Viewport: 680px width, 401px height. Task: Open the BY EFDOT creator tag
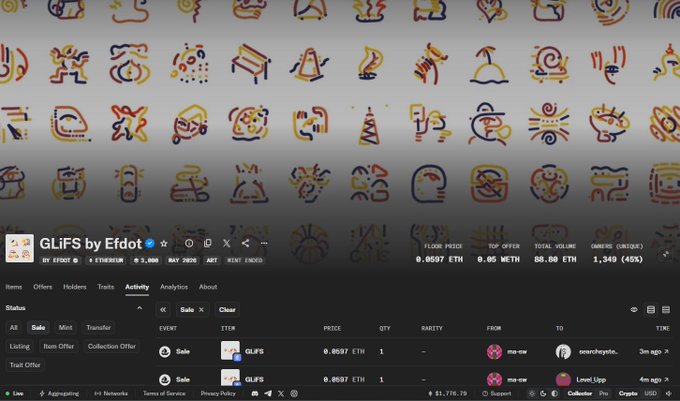(60, 261)
